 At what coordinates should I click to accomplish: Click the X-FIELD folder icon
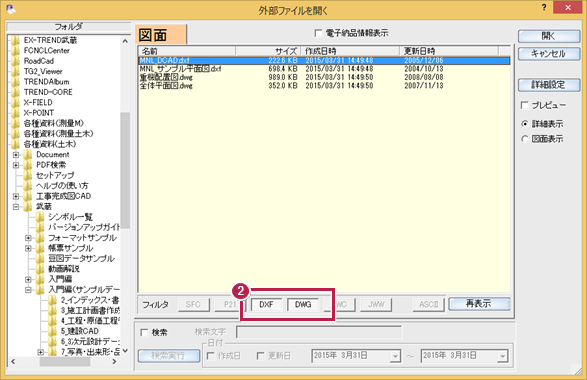pos(15,103)
